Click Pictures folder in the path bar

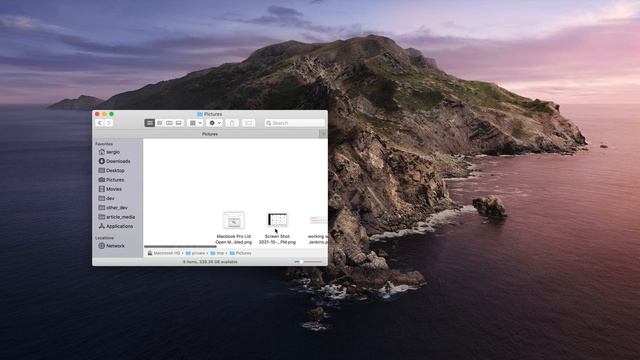(240, 253)
